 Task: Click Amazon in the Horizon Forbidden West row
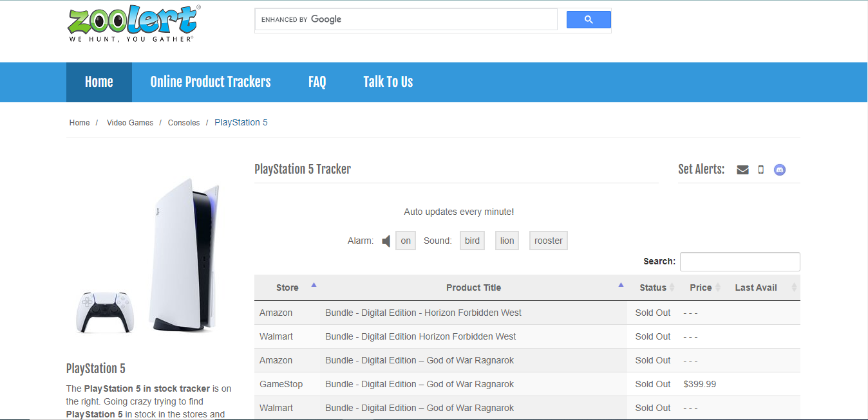pyautogui.click(x=276, y=313)
